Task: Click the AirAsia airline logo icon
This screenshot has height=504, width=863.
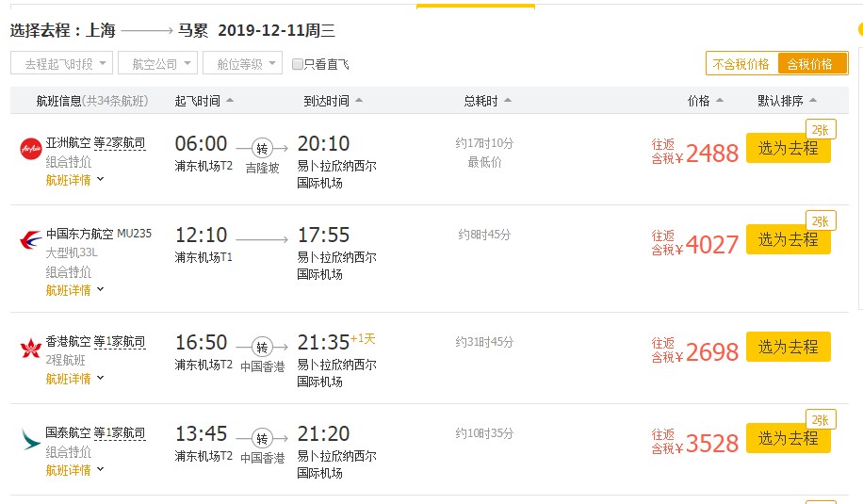Action: point(30,148)
